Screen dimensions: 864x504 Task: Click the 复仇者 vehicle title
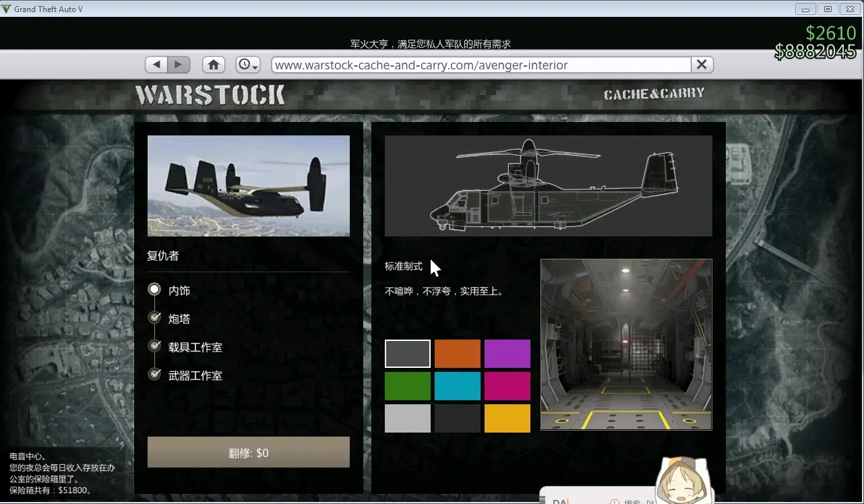pyautogui.click(x=163, y=256)
